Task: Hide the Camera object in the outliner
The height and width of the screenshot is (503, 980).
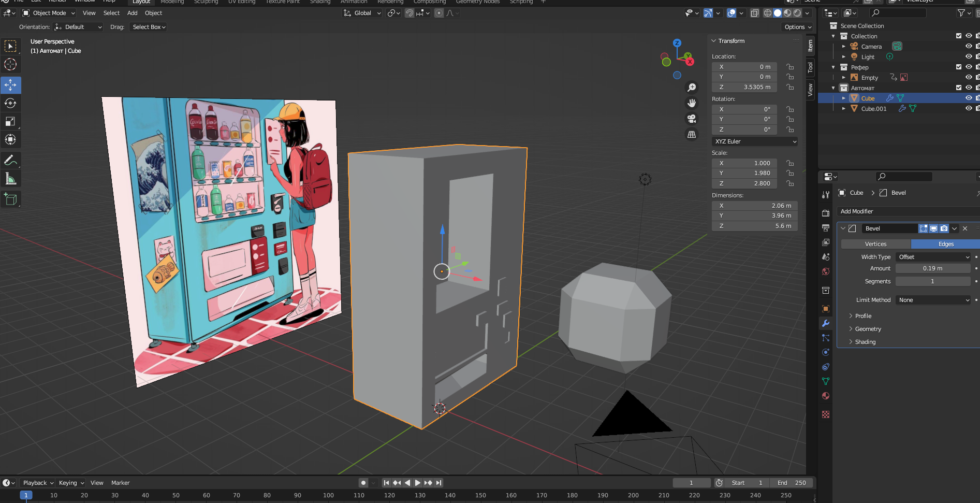Action: [969, 46]
